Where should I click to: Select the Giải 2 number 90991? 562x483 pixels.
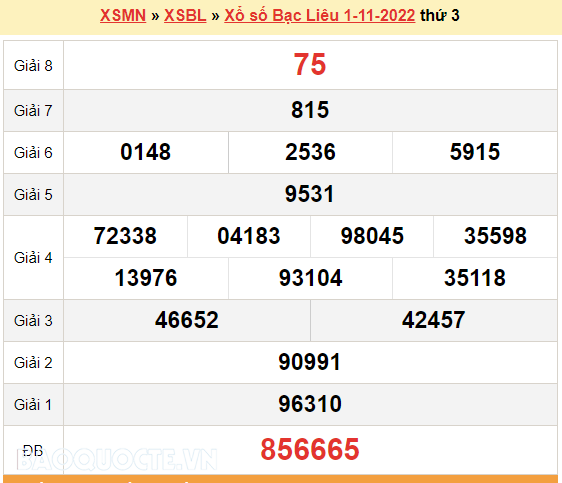pos(310,362)
